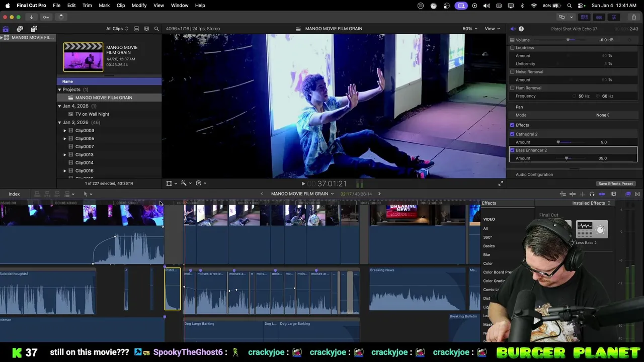The image size is (644, 362).
Task: Select the Less Bass 2 effect thumbnail
Action: pyautogui.click(x=592, y=230)
